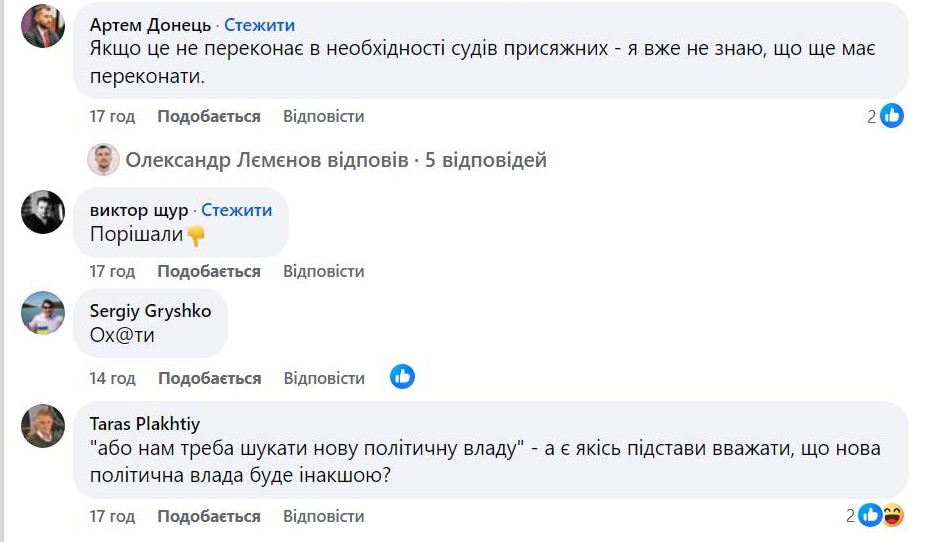
Task: Follow виктор щур via Стежити
Action: [x=236, y=210]
